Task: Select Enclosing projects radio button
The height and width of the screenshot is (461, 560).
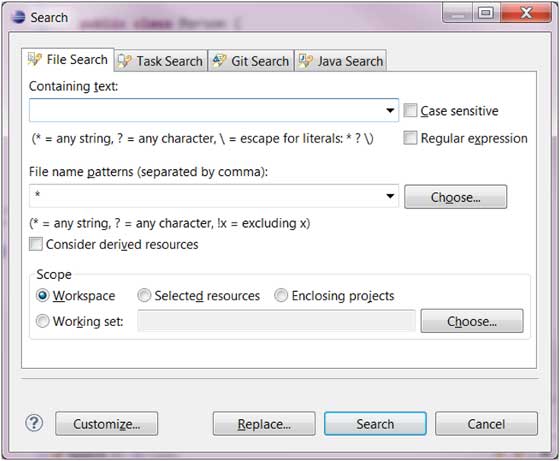Action: coord(281,296)
